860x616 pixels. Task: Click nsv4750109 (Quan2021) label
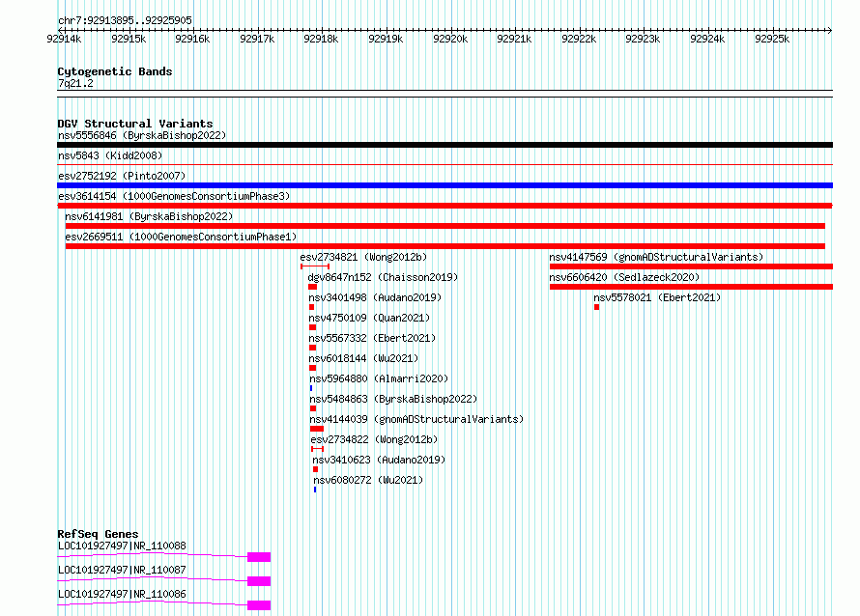pyautogui.click(x=369, y=318)
